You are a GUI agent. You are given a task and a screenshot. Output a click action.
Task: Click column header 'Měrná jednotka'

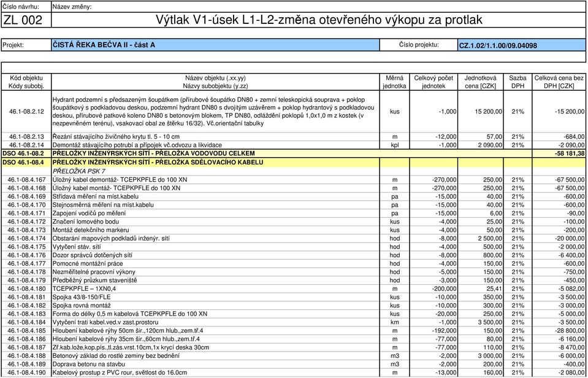(394, 82)
